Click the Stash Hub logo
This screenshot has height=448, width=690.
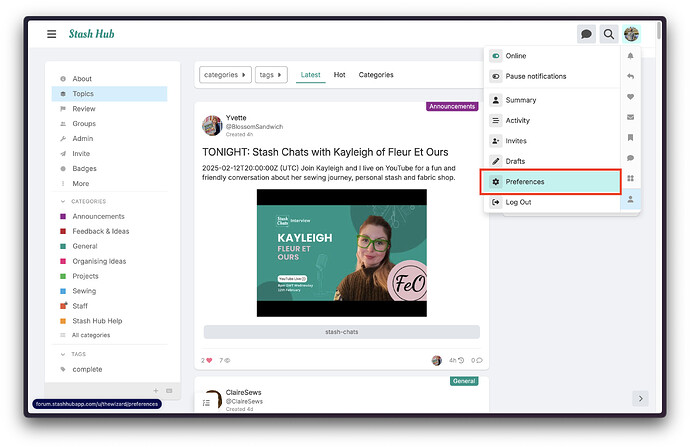point(92,34)
